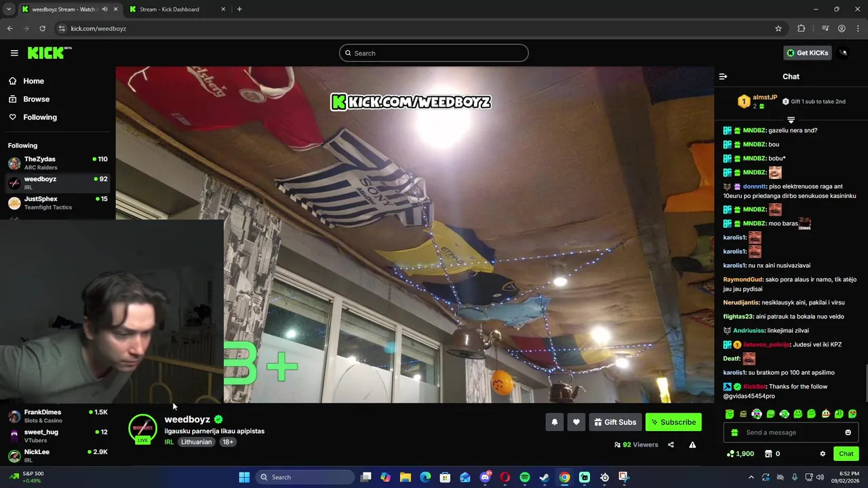
Task: Collapse the chat panel
Action: pyautogui.click(x=723, y=77)
